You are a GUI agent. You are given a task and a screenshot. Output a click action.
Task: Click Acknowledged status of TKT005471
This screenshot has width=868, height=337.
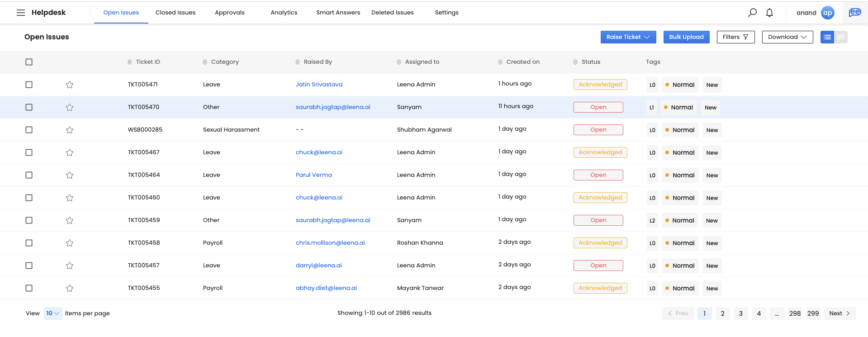click(x=600, y=85)
